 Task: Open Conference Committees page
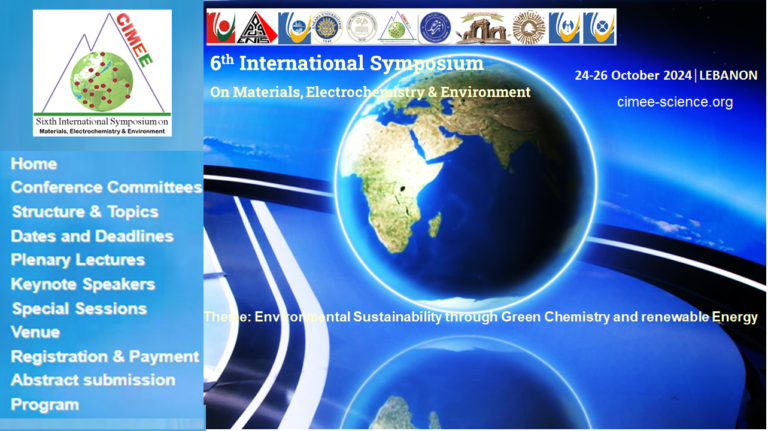pos(106,187)
